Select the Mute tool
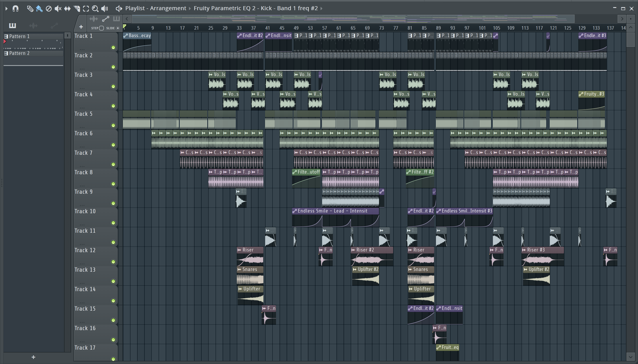This screenshot has width=638, height=364. [58, 8]
